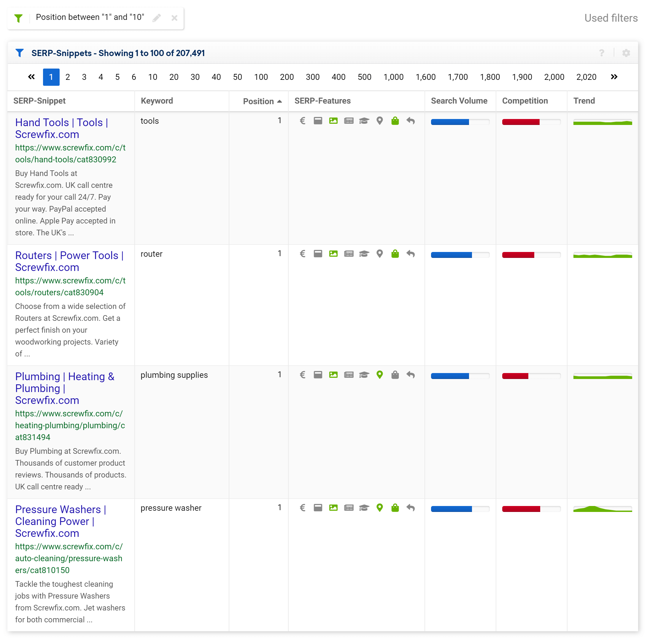This screenshot has height=644, width=647.
Task: Click 'Position between "1" and "10"' filter text
Action: pyautogui.click(x=90, y=17)
